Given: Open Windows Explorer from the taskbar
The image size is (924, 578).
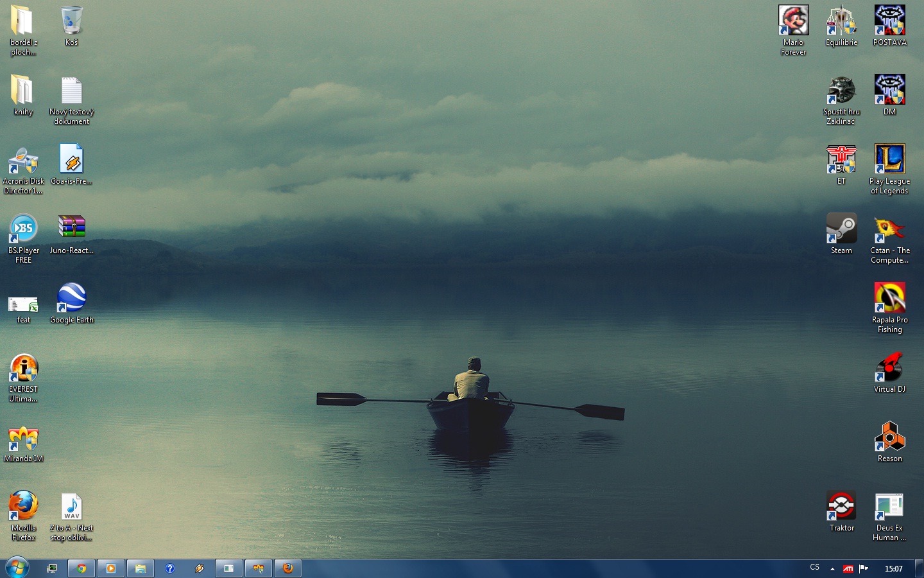Looking at the screenshot, I should [141, 568].
